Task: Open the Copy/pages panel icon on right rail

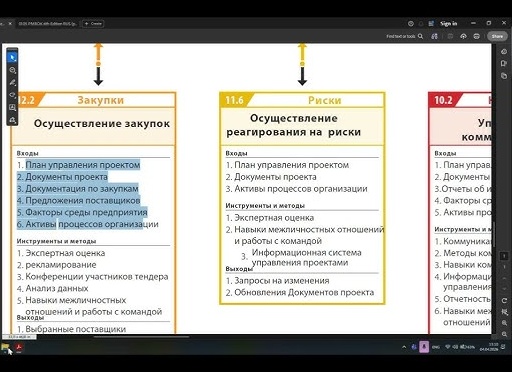Action: tap(504, 76)
